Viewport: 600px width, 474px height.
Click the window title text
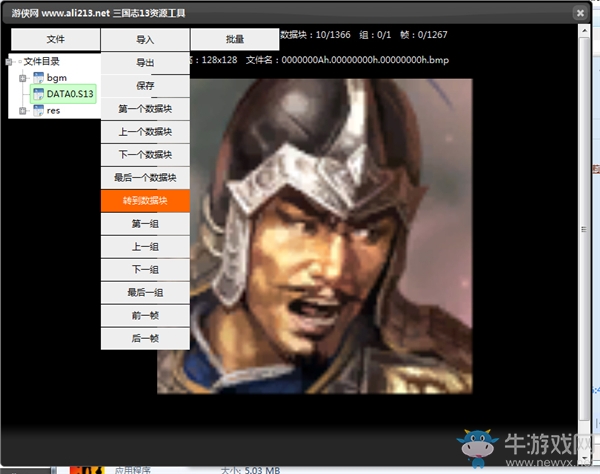pos(98,13)
